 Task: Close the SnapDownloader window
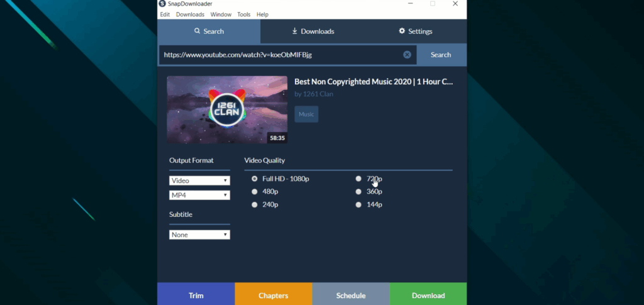click(x=455, y=4)
